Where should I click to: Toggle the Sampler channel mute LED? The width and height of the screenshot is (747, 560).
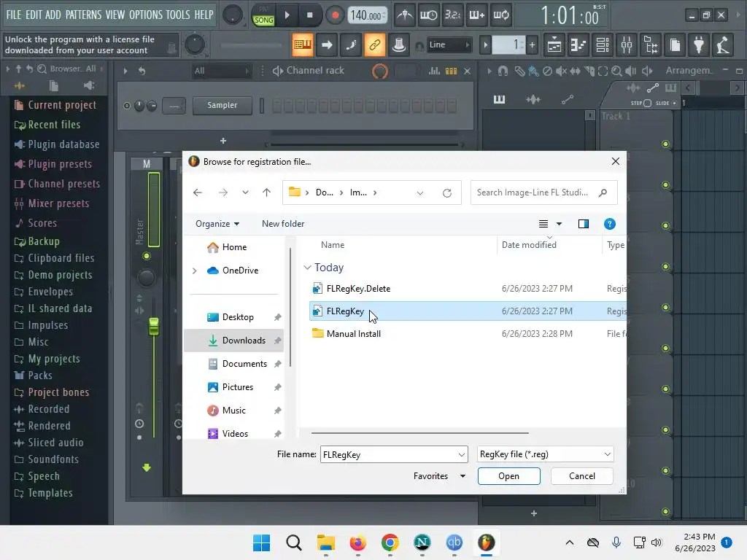pyautogui.click(x=127, y=106)
